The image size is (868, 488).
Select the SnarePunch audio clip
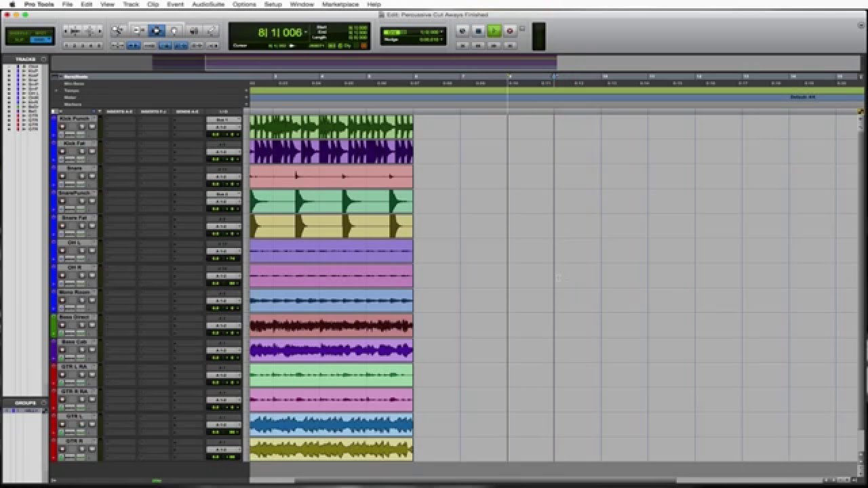click(x=331, y=201)
